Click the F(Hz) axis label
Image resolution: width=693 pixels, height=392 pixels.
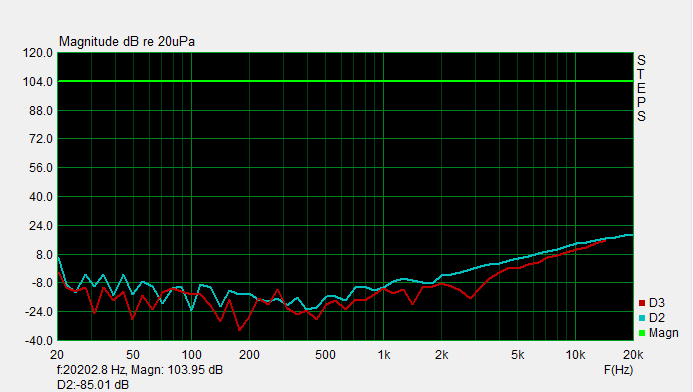618,370
